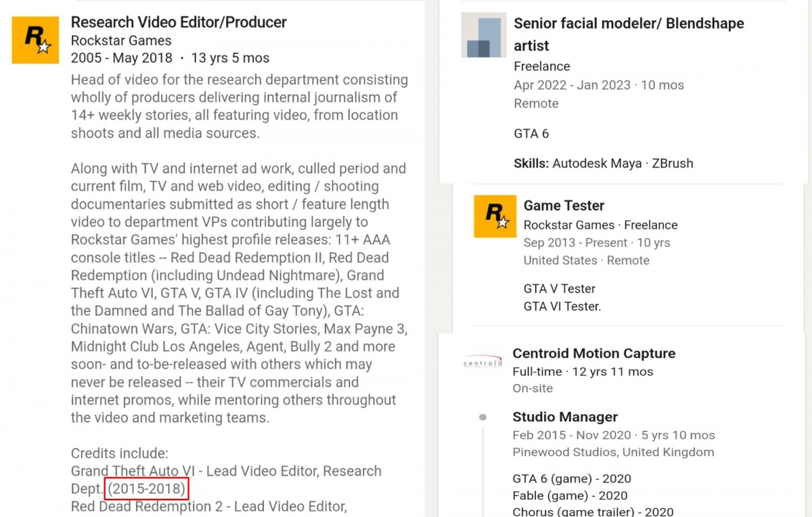Viewport: 812px width, 517px height.
Task: Click the Centroid company logo
Action: (x=483, y=363)
